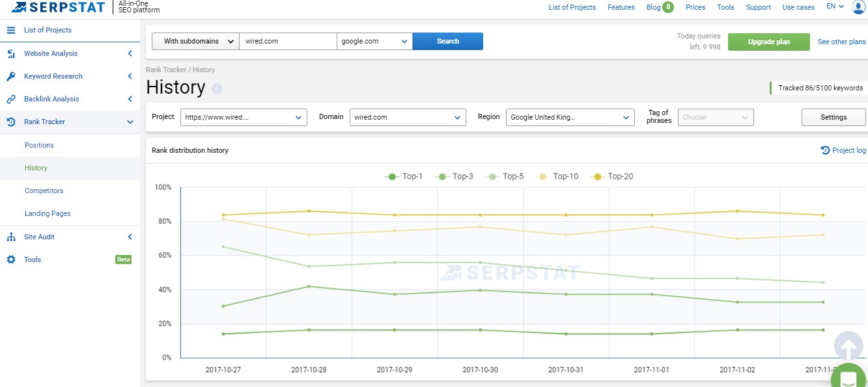Expand the Website Analysis chevron
Screen dimensions: 868x387
point(130,53)
